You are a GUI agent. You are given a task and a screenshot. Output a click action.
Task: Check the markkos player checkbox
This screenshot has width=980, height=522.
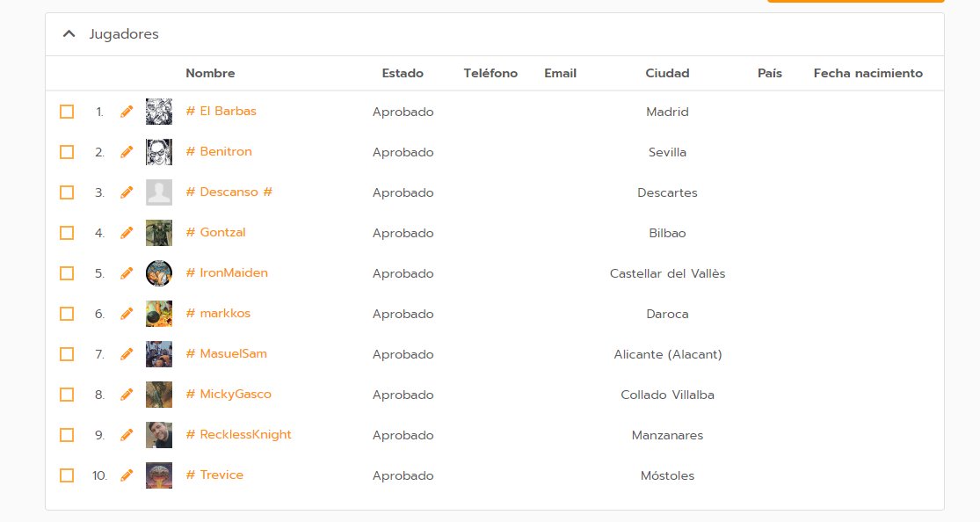67,314
